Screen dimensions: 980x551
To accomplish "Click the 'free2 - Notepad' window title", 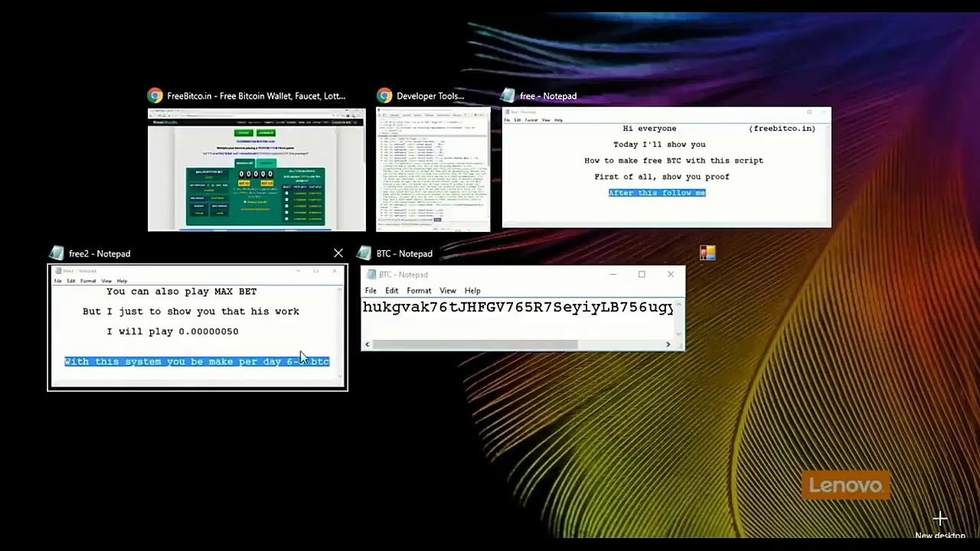I will [100, 253].
